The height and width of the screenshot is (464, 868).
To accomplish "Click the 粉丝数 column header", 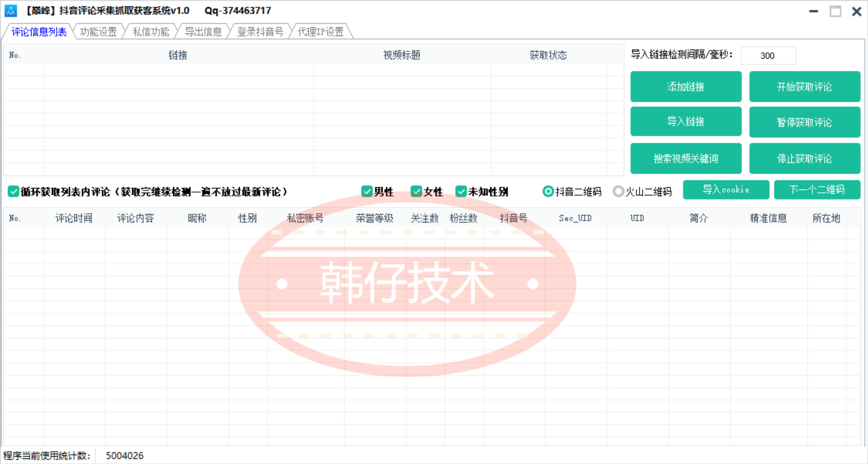I will (463, 218).
